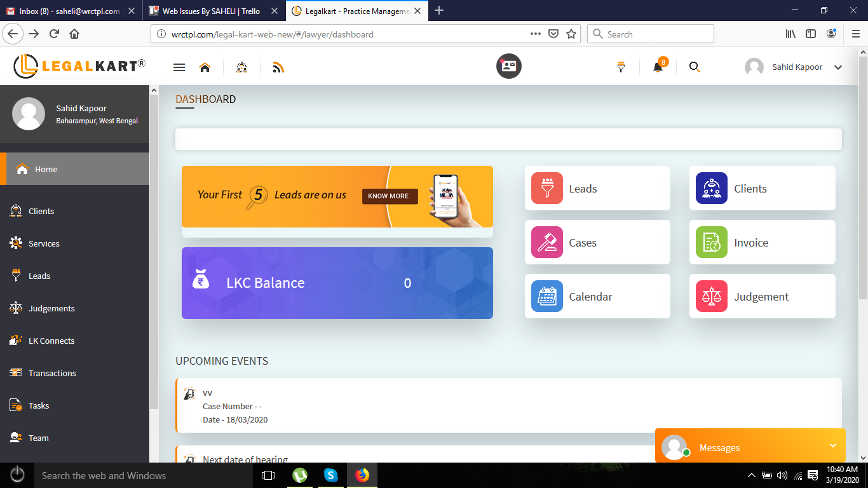This screenshot has height=488, width=868.
Task: Click the home icon in top toolbar
Action: point(205,67)
